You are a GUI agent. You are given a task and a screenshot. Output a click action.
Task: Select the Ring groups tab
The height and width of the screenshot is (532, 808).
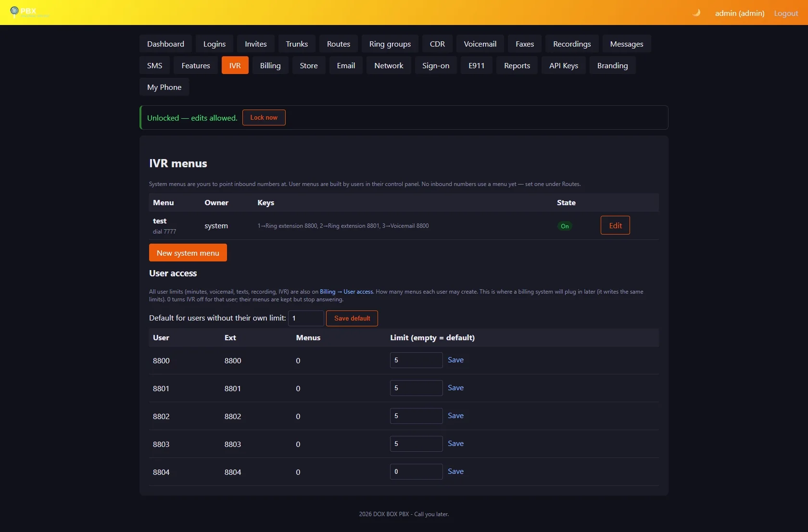pyautogui.click(x=390, y=44)
